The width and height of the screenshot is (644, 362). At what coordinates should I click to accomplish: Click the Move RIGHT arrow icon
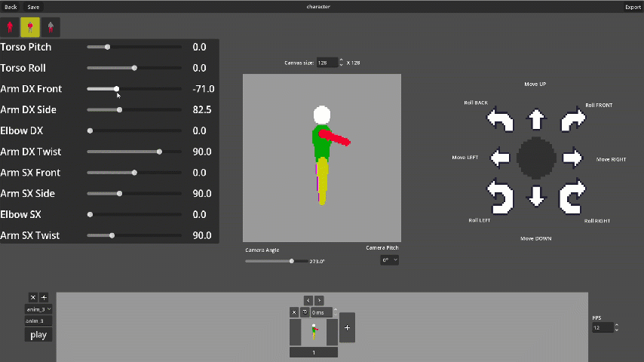tap(572, 158)
